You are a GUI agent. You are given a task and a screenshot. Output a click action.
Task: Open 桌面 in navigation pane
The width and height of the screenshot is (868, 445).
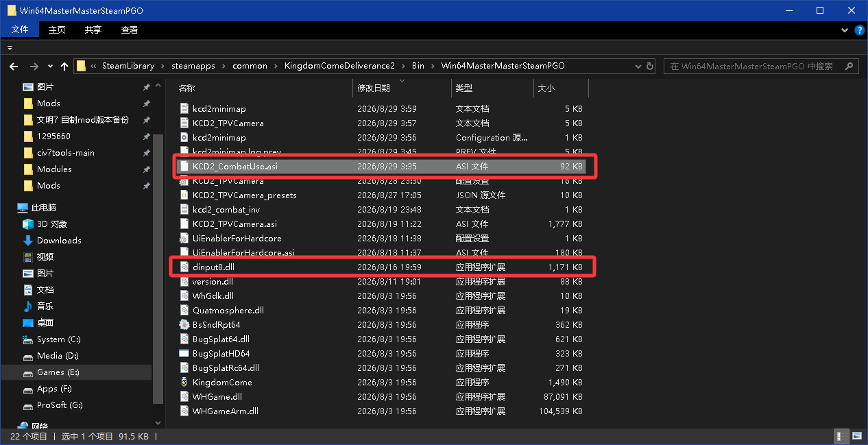click(45, 322)
